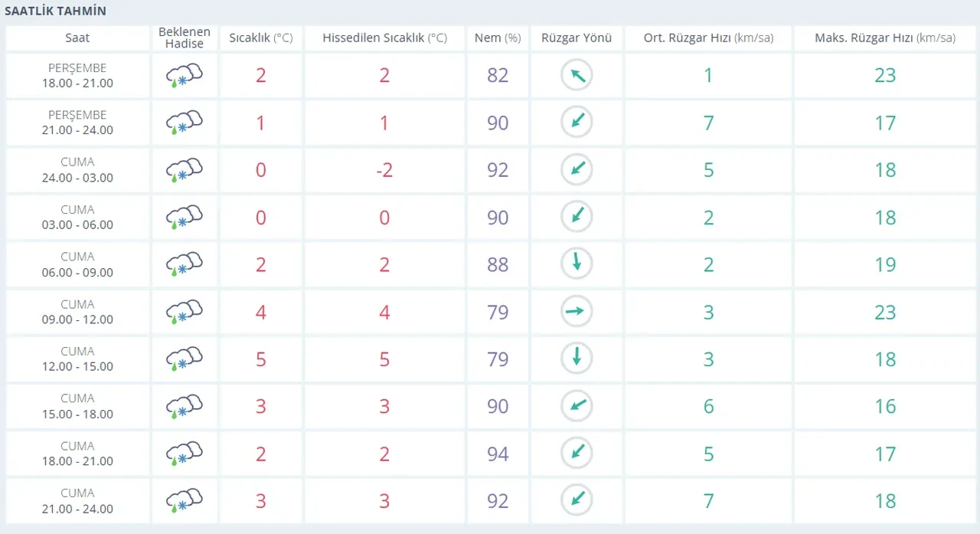Viewport: 980px width, 534px height.
Task: Click the felt temperature value -2
Action: tap(384, 170)
